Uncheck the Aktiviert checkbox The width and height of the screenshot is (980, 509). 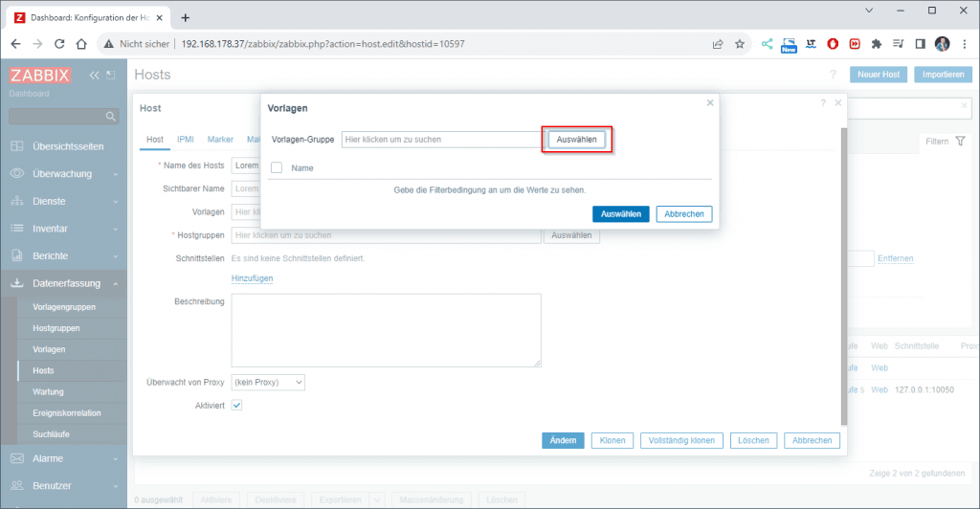pos(237,406)
